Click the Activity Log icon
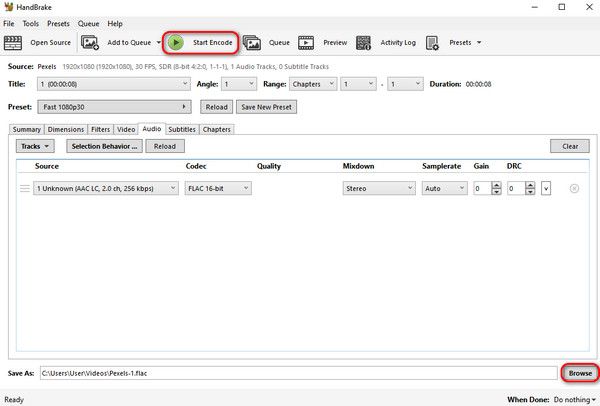Image resolution: width=600 pixels, height=406 pixels. (364, 42)
